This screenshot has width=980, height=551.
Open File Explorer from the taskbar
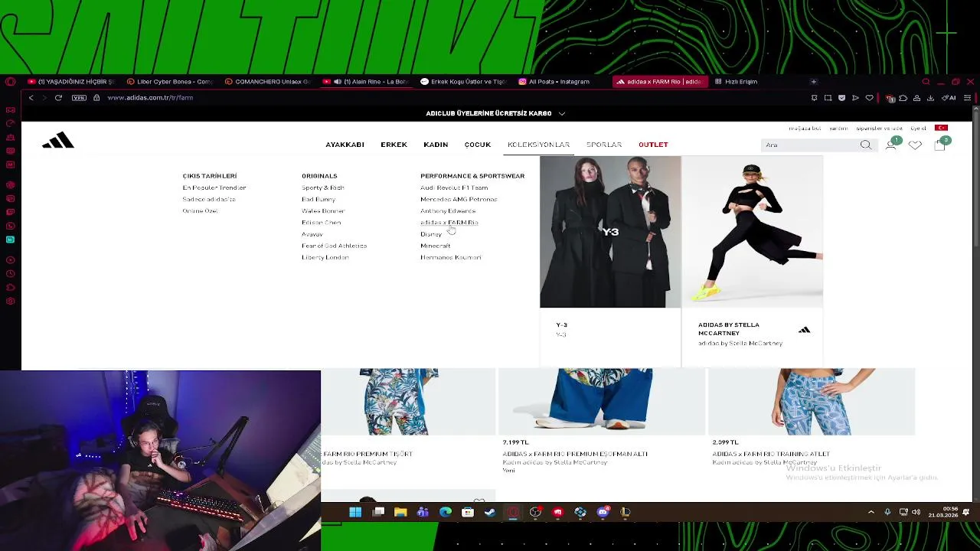(x=400, y=512)
